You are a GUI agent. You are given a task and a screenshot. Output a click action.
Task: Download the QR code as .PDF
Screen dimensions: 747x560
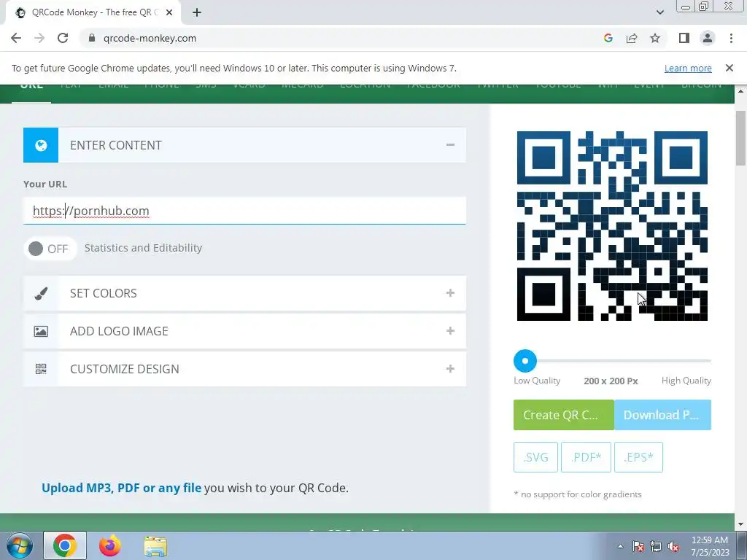click(x=586, y=457)
